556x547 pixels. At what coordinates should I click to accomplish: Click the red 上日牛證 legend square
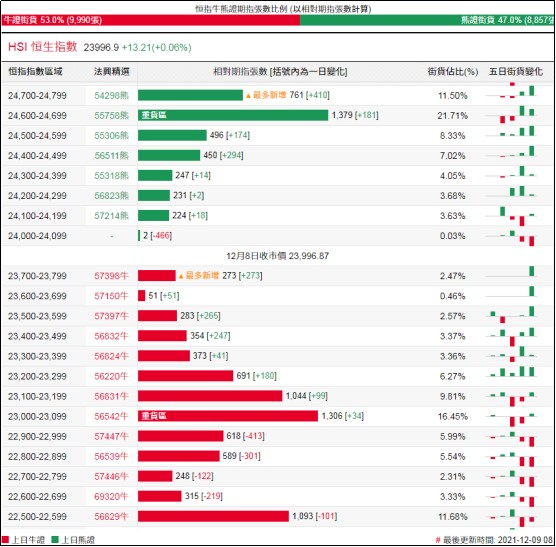pyautogui.click(x=5, y=540)
